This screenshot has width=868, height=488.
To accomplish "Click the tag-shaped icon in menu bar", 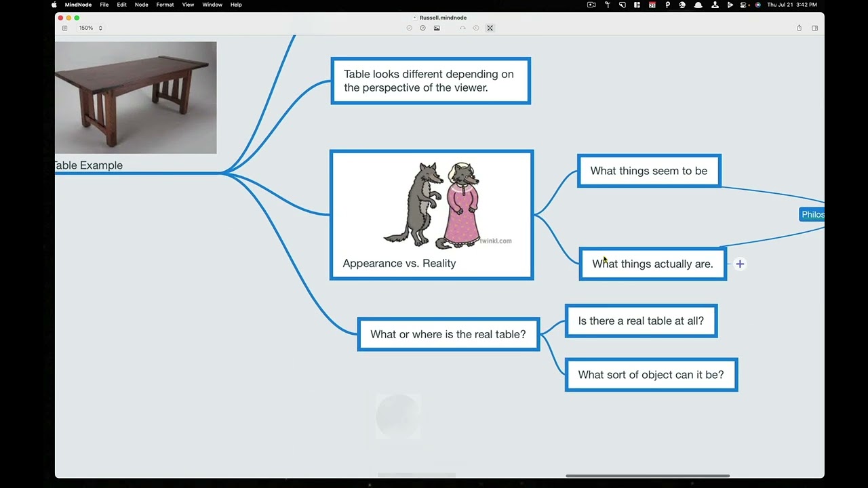I will click(x=623, y=5).
